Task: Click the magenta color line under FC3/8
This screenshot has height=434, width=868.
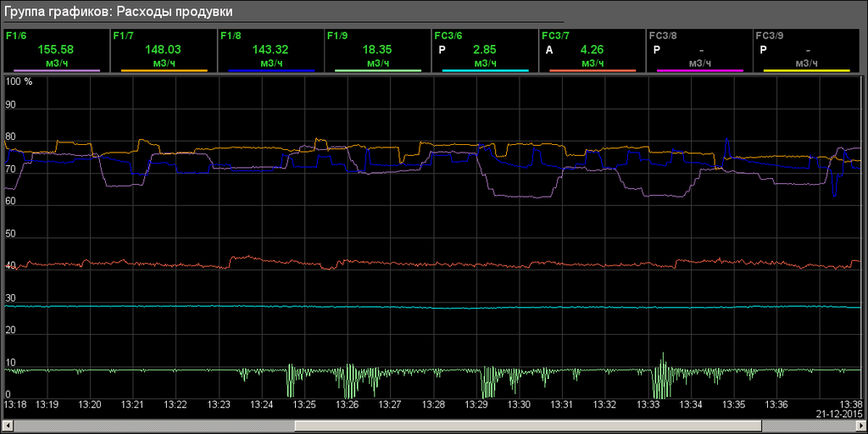Action: point(699,71)
